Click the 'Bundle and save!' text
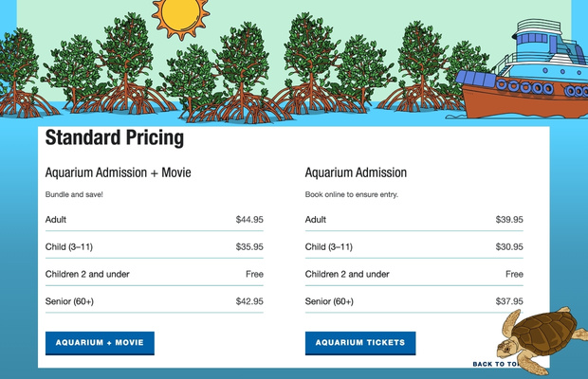 tap(74, 195)
